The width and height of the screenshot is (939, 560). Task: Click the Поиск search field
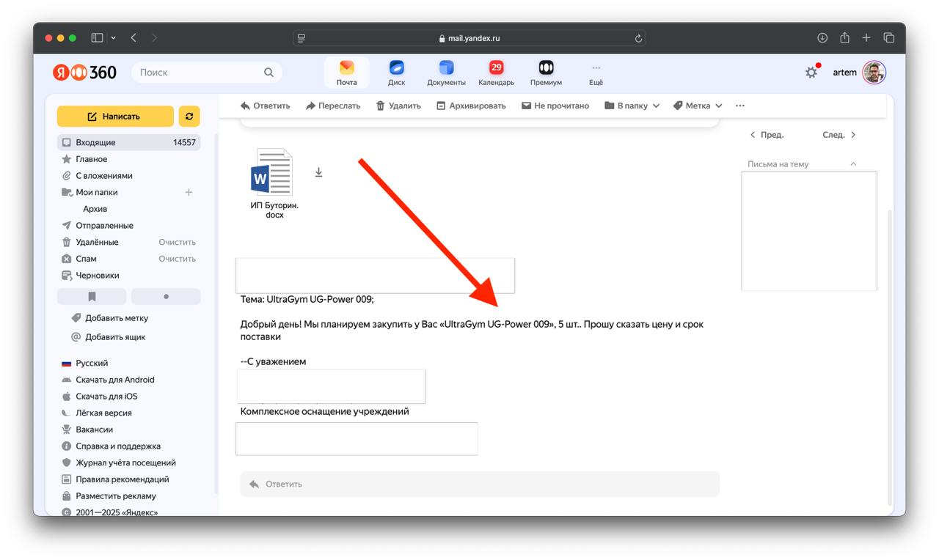point(206,73)
